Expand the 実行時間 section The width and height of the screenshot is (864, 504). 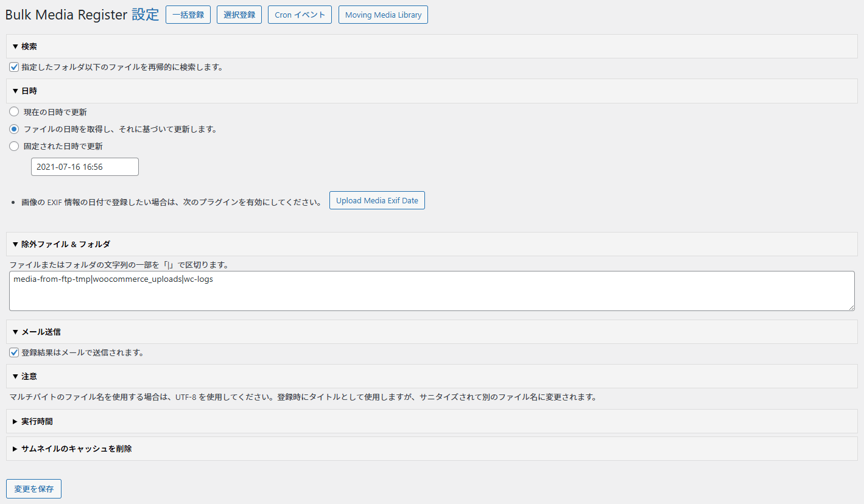tap(432, 421)
